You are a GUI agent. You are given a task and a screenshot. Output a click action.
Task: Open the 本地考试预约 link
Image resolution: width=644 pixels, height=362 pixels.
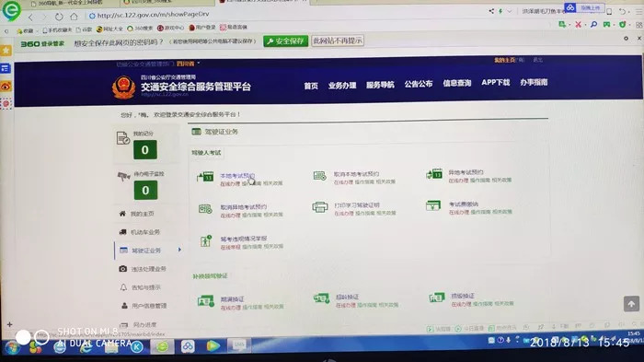click(237, 176)
